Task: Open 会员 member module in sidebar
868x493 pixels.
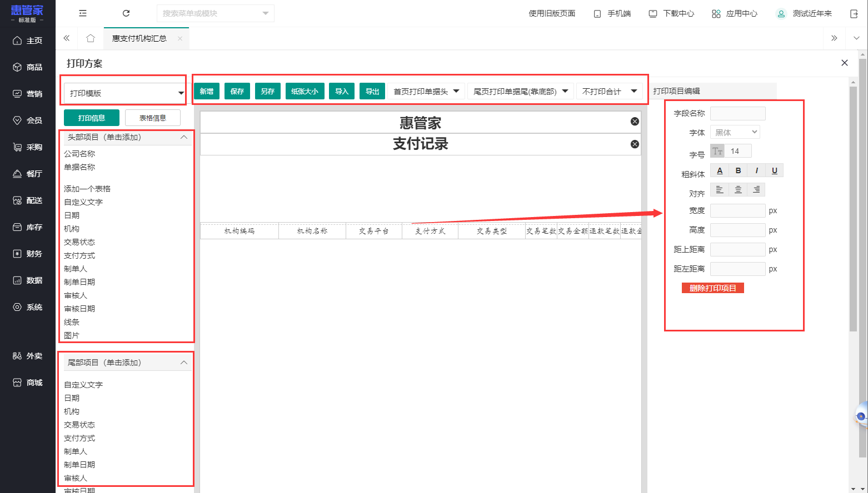Action: click(27, 120)
